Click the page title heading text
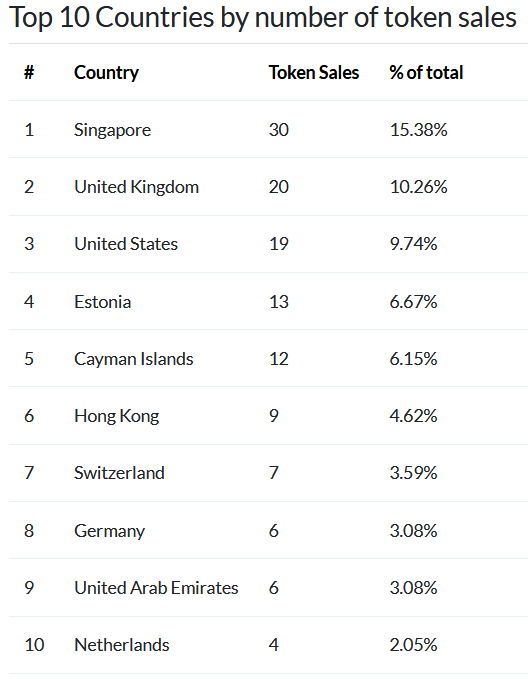This screenshot has height=679, width=528. tap(263, 17)
